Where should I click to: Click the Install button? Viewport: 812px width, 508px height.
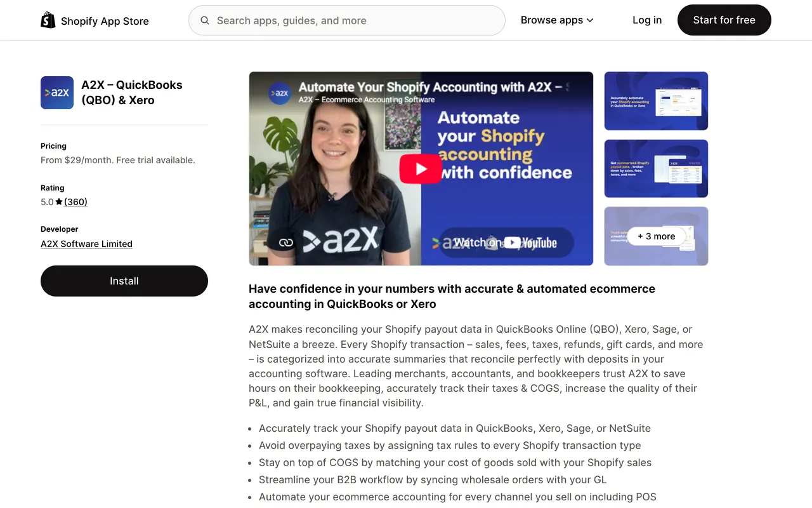pyautogui.click(x=124, y=281)
